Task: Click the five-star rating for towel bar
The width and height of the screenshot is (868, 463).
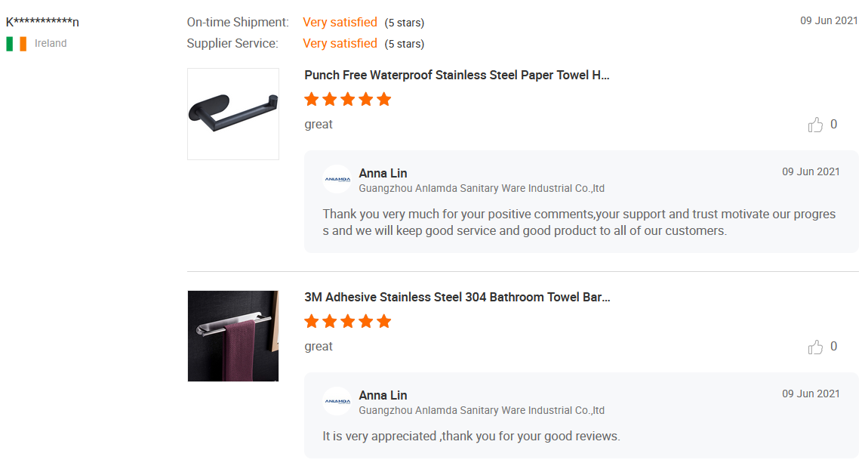Action: point(347,322)
